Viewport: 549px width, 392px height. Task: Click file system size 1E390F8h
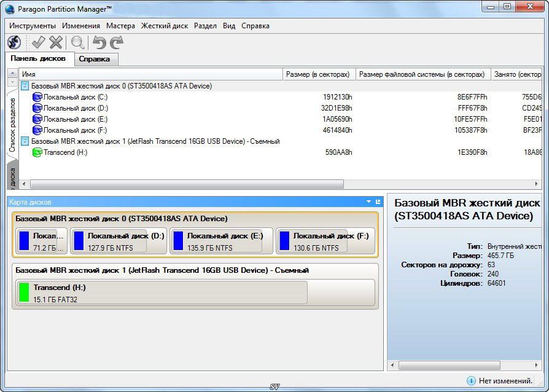click(472, 152)
